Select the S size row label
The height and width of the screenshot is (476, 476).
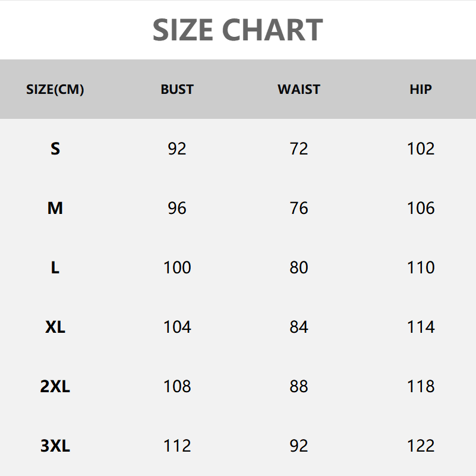(55, 149)
